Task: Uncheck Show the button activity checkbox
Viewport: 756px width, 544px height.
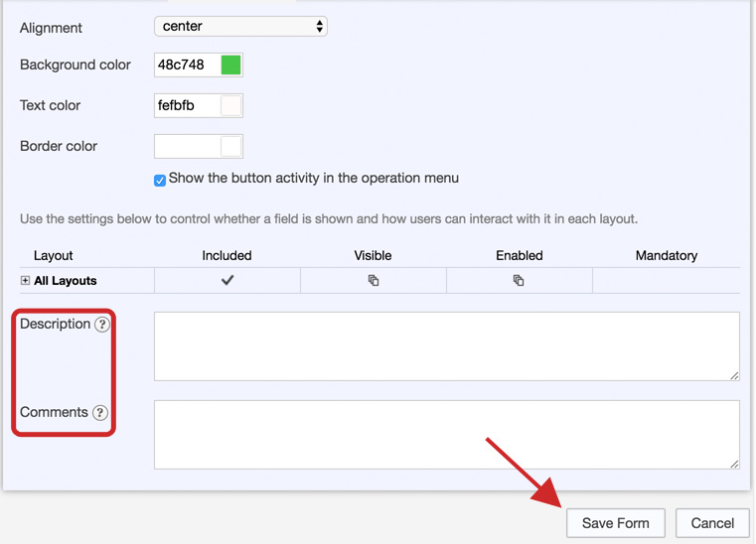Action: (x=160, y=181)
